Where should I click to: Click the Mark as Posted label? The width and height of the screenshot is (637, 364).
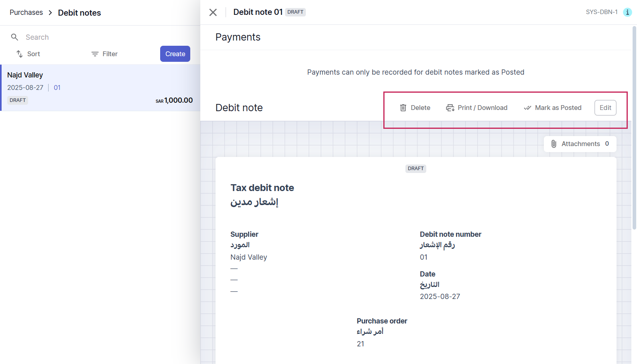point(558,108)
